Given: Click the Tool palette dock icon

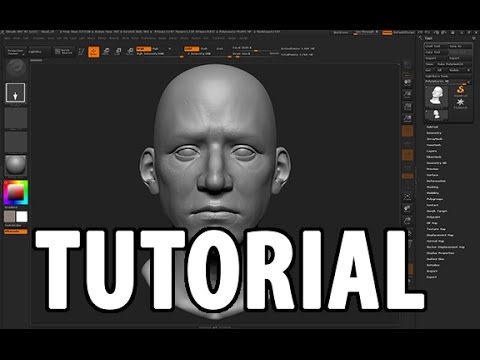Looking at the screenshot, I should 473,38.
